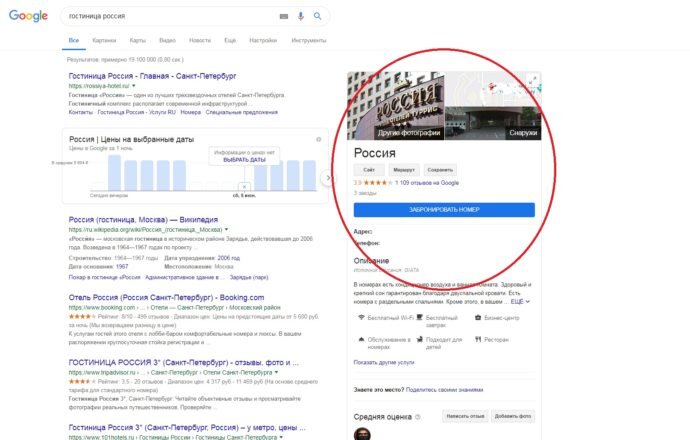Open Отель Россия Booking.com result

[x=166, y=297]
